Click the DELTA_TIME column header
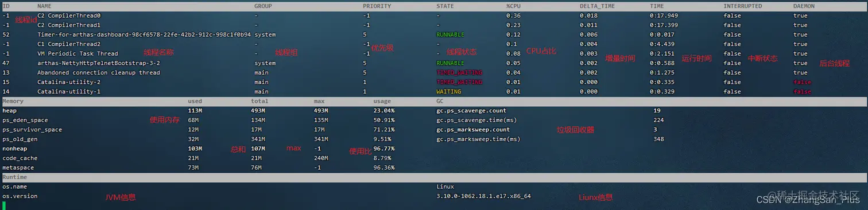This screenshot has width=868, height=210. tap(596, 6)
